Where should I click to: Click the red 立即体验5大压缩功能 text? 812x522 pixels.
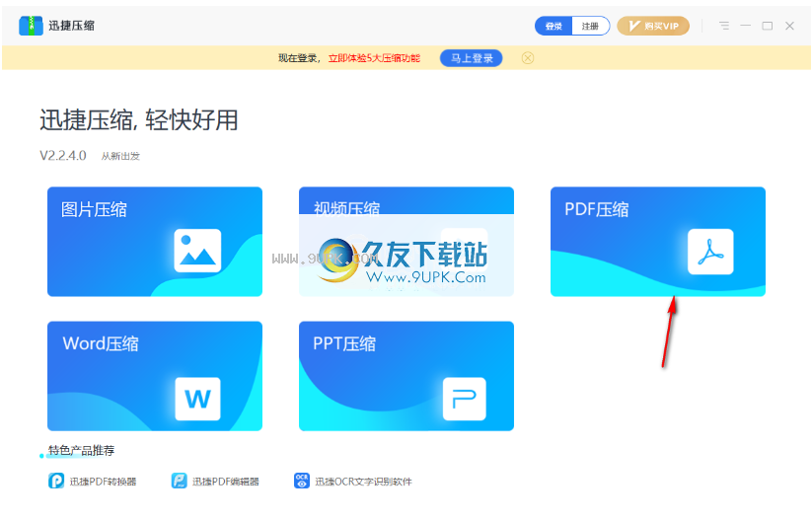374,58
